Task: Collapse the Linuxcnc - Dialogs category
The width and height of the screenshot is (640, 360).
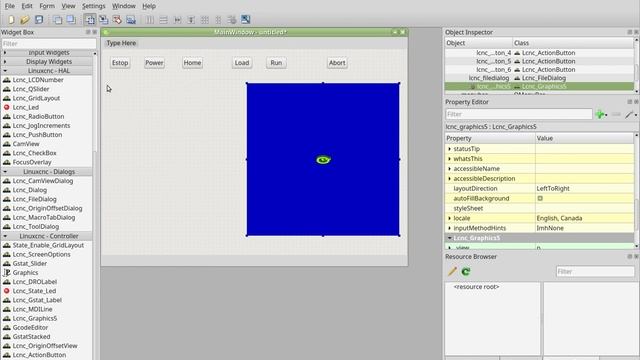Action: tap(5, 172)
